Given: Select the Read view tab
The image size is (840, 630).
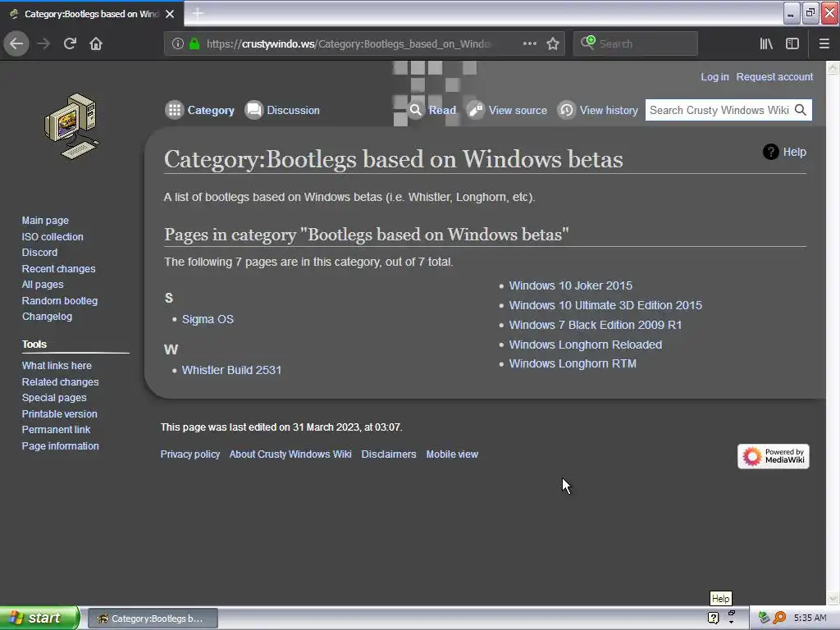Looking at the screenshot, I should coord(431,111).
